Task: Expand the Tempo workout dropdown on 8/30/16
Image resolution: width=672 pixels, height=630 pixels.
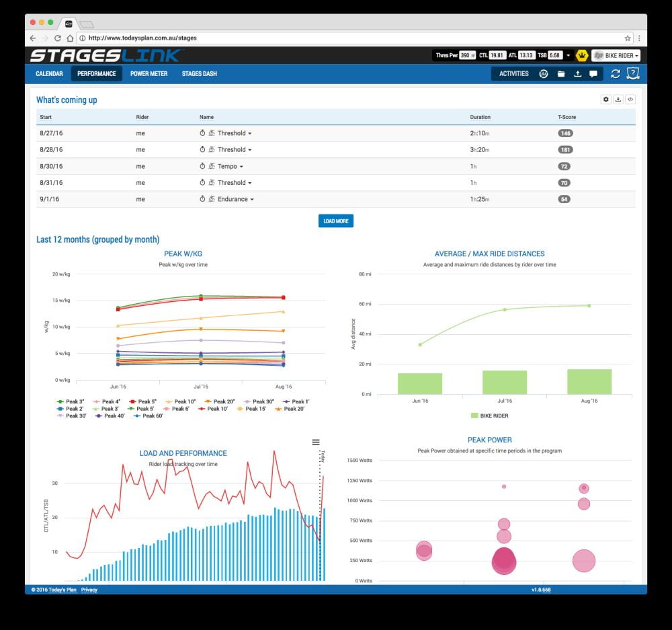Action: coord(241,167)
